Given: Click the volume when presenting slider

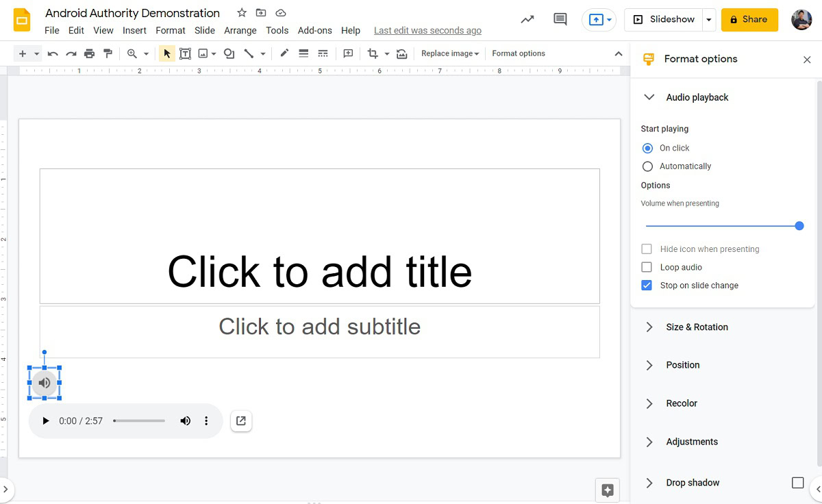Looking at the screenshot, I should [x=722, y=226].
